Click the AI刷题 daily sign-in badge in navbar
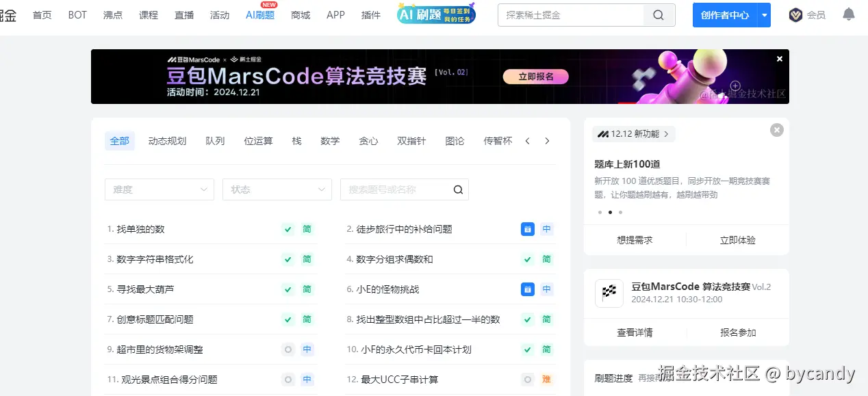Screen dimensions: 868x396 pyautogui.click(x=435, y=13)
